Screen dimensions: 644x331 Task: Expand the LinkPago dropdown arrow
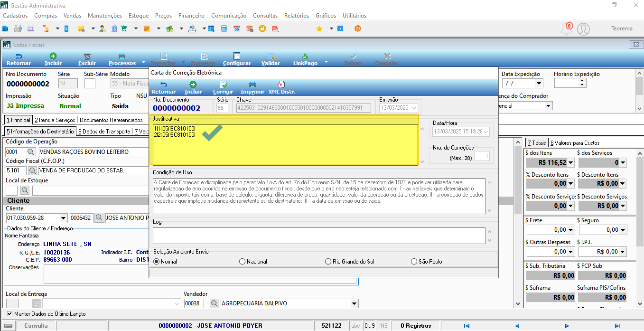point(326,62)
